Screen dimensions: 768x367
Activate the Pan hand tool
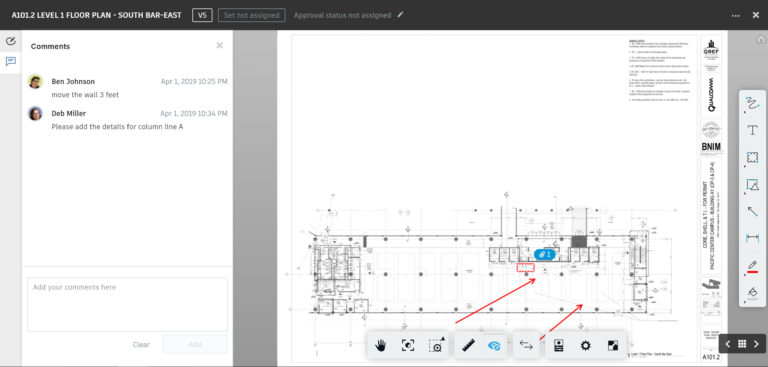(381, 345)
